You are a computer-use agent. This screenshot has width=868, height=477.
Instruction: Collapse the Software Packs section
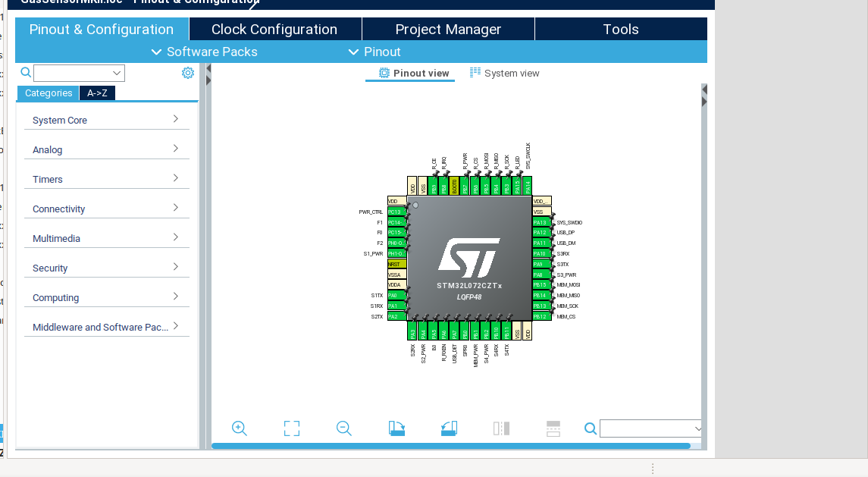pyautogui.click(x=157, y=52)
